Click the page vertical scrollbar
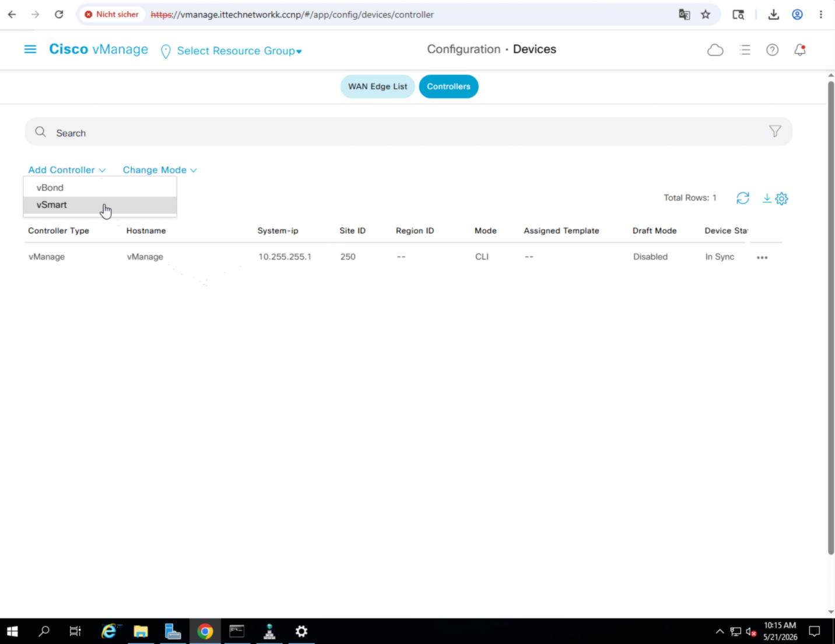Screen dimensions: 835x644 pyautogui.click(x=831, y=318)
